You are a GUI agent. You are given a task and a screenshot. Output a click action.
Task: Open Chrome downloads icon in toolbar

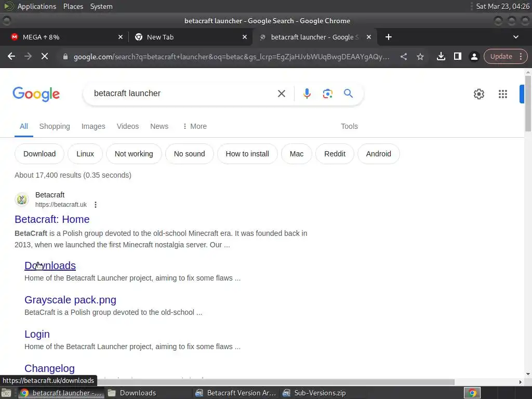pos(441,56)
